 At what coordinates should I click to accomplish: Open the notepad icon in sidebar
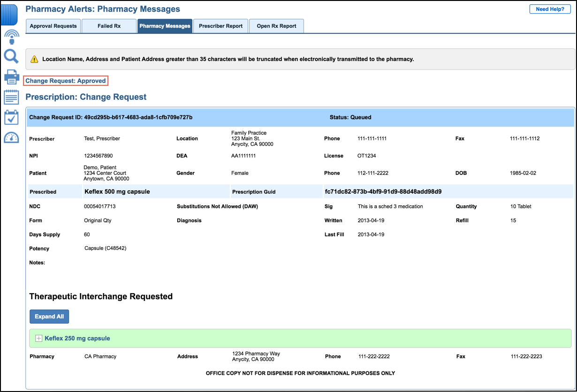(x=11, y=97)
